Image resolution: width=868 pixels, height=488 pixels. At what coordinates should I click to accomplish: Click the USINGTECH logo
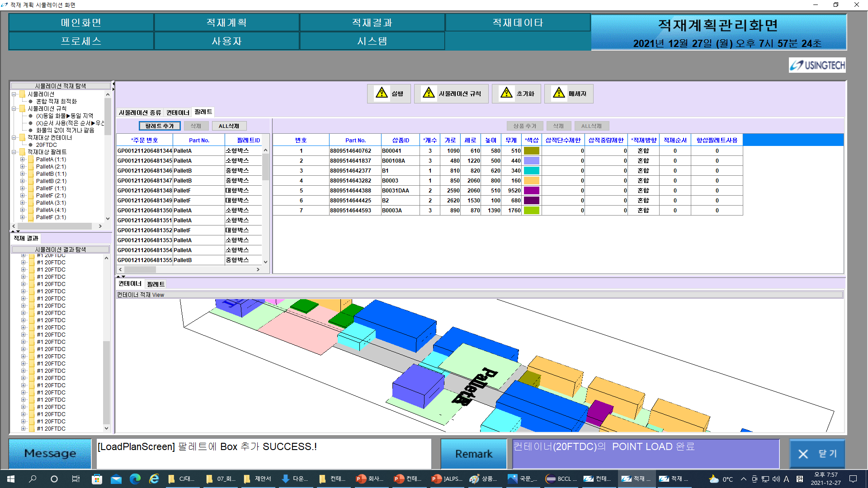[x=817, y=65]
